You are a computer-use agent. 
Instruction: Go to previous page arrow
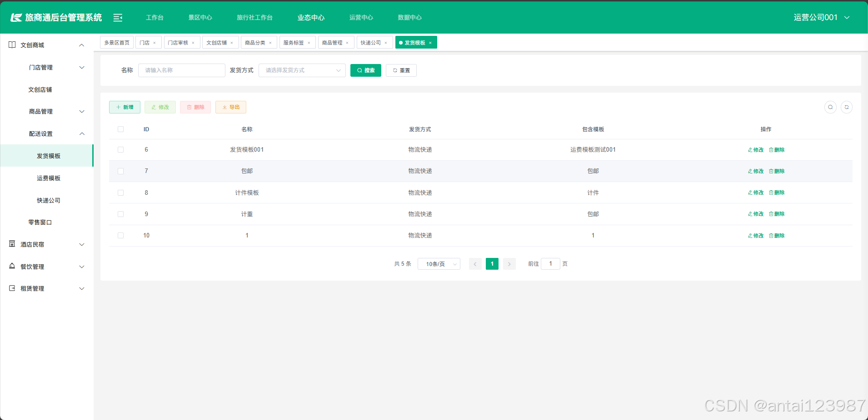[475, 264]
